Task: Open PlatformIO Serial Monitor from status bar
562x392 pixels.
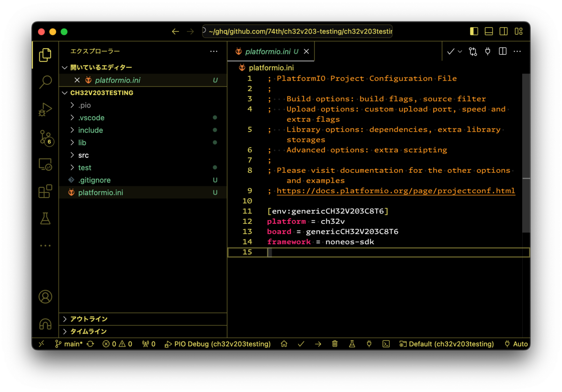Action: [x=369, y=344]
